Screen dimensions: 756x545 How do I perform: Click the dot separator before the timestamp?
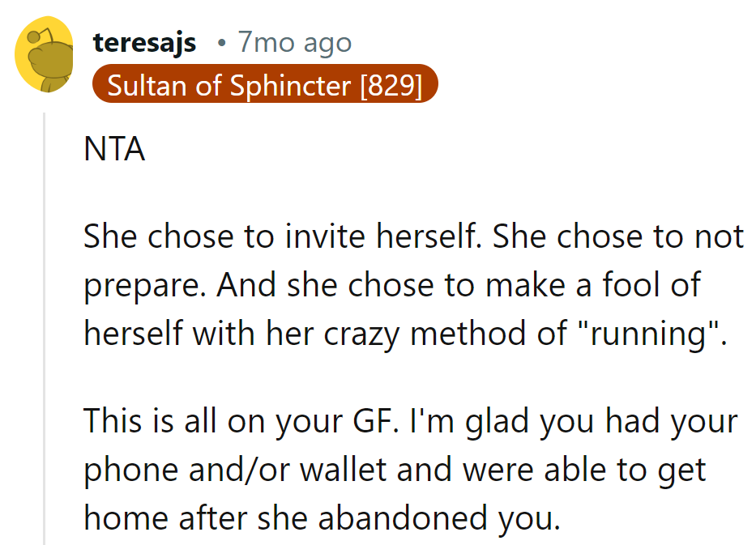(221, 43)
